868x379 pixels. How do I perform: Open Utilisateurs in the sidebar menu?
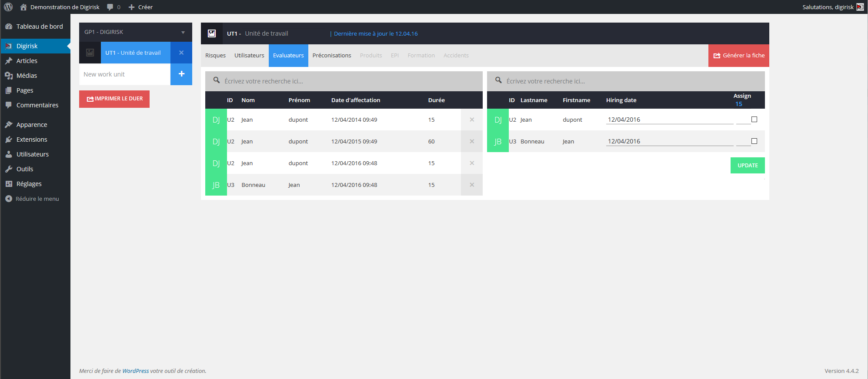(35, 154)
